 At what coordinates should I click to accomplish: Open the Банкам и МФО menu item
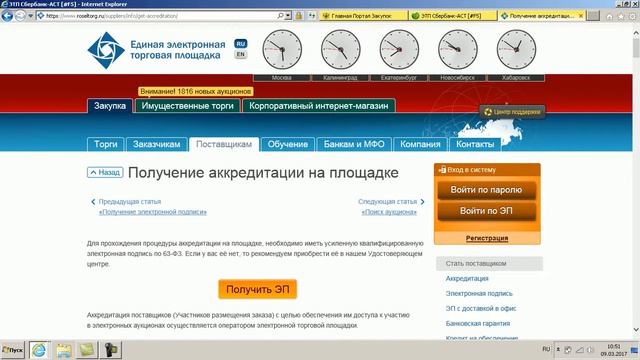click(354, 144)
